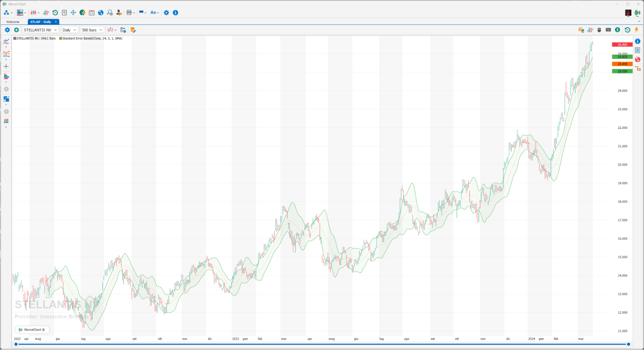
Task: Open the green history clock icon in main toolbar
Action: [x=55, y=13]
